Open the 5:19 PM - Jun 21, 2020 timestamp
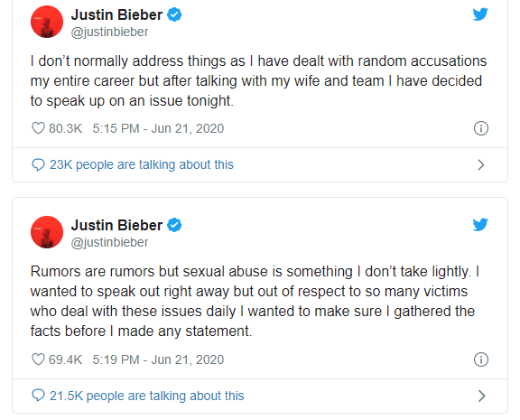This screenshot has width=520, height=420. [158, 359]
